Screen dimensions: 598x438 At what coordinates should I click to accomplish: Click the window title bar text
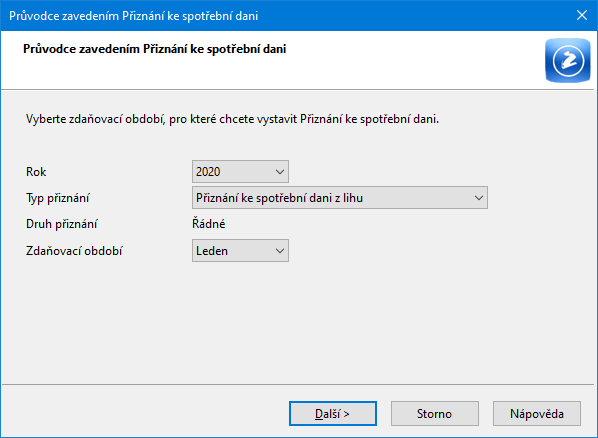(x=133, y=16)
